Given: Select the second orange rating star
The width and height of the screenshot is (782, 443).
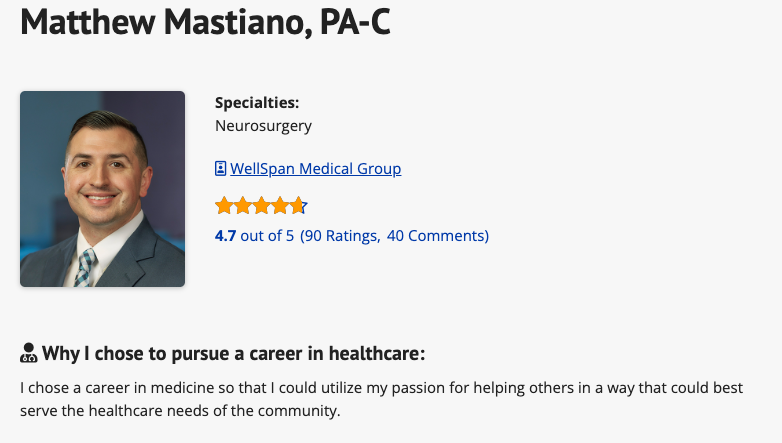Looking at the screenshot, I should coord(243,206).
